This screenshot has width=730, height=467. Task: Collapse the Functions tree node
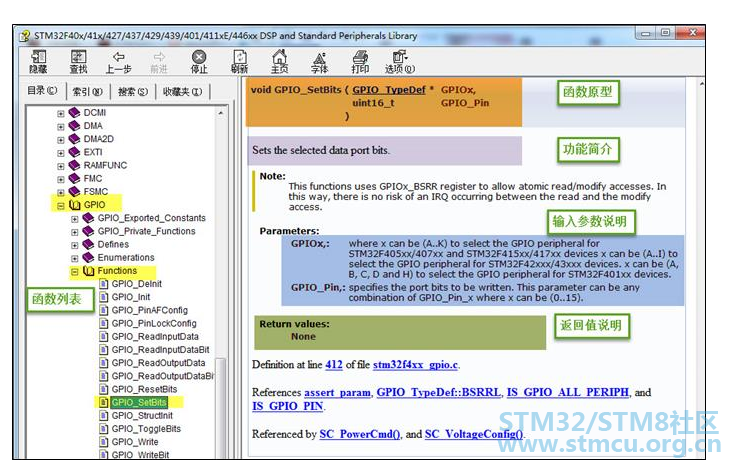(x=74, y=271)
